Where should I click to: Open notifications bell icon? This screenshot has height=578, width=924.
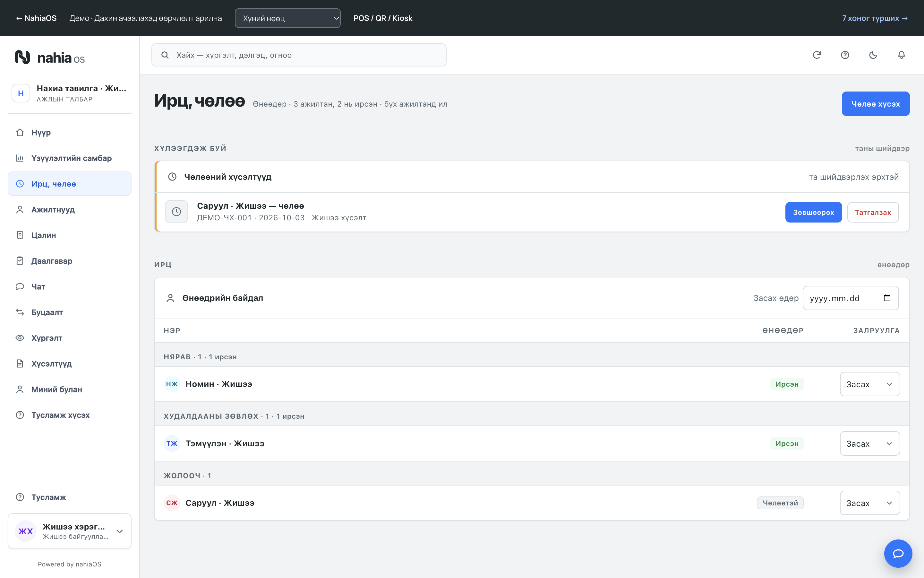click(902, 55)
